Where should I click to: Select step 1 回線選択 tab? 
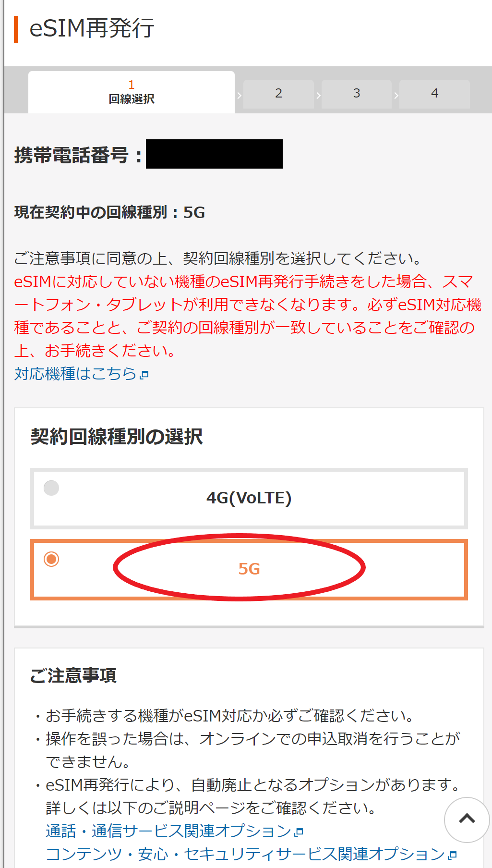(x=132, y=92)
